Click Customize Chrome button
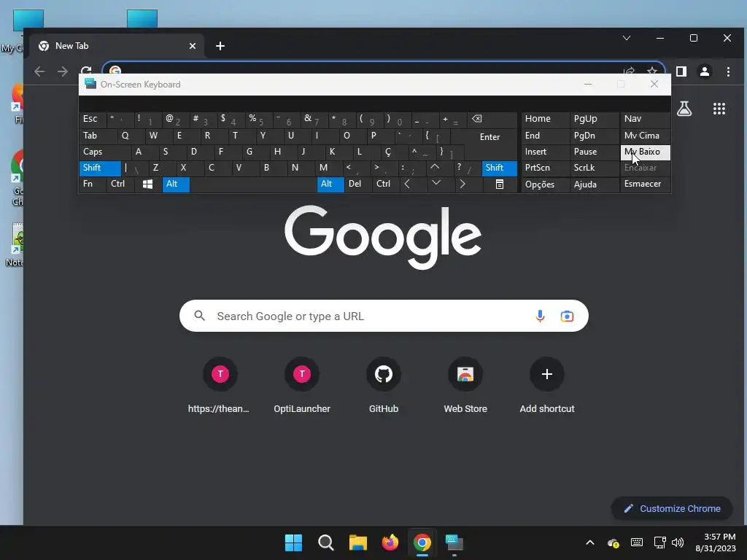 pyautogui.click(x=672, y=508)
